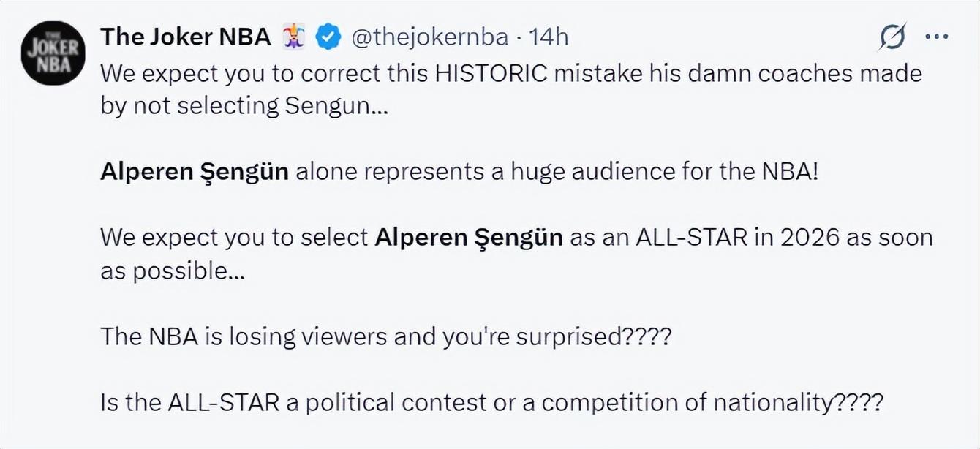980x449 pixels.
Task: Click bold Alperen Şengün after "to select"
Action: (x=469, y=237)
